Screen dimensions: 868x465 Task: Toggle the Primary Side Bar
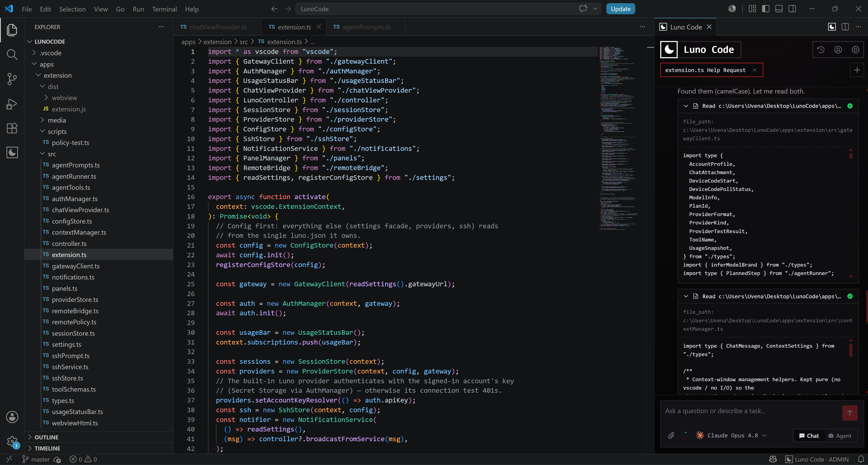point(766,9)
